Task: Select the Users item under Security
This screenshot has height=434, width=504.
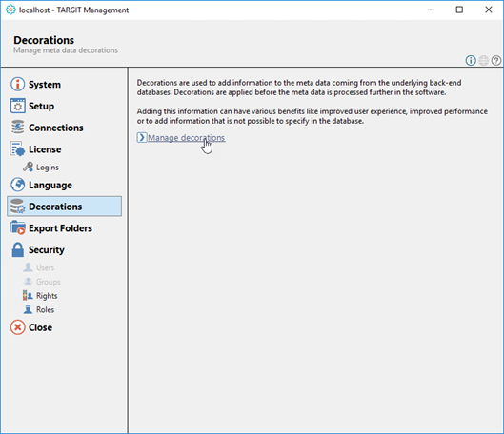Action: [38, 267]
